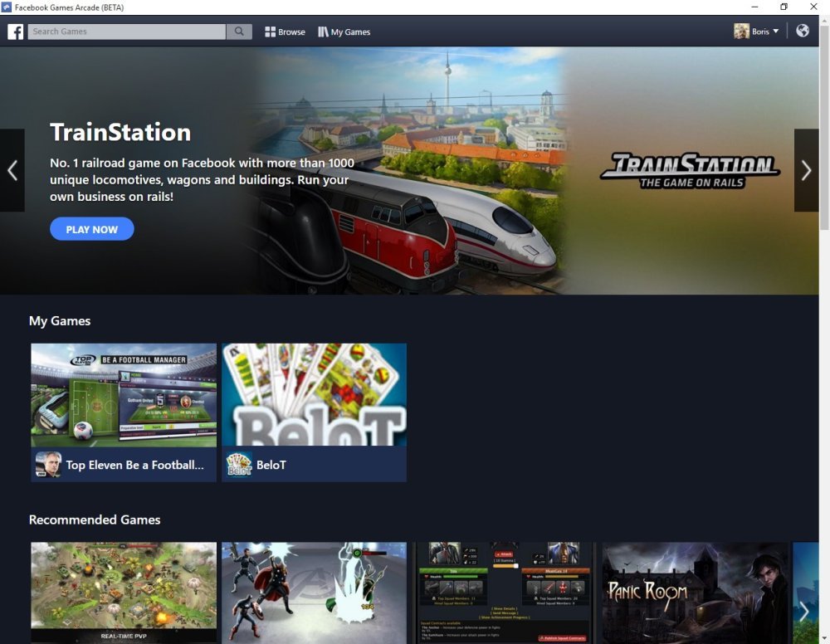Click the My Games library icon

point(323,32)
